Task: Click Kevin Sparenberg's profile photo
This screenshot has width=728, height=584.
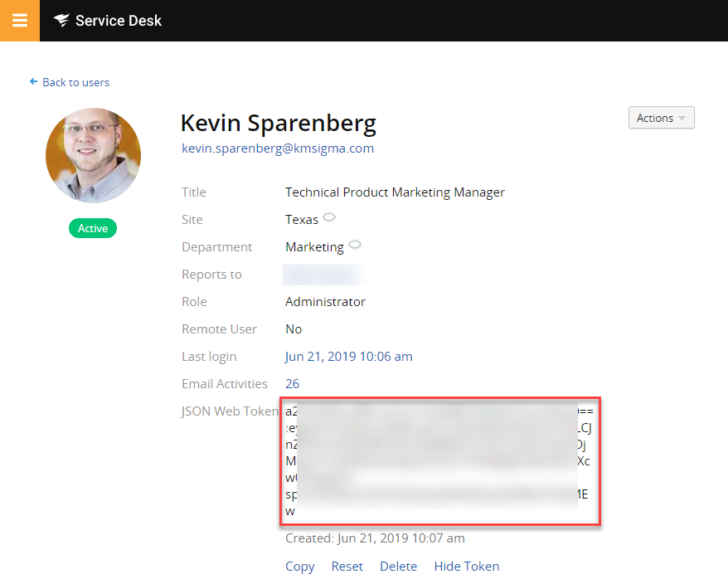Action: [x=94, y=156]
